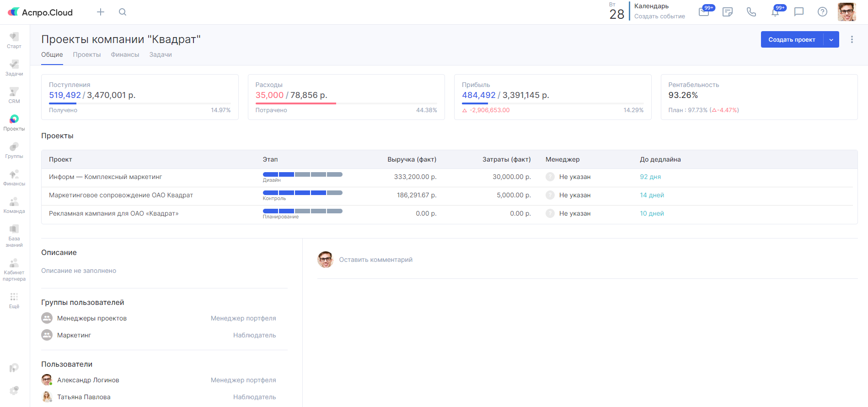Open the mail inbox icon
The image size is (868, 407).
pos(704,12)
